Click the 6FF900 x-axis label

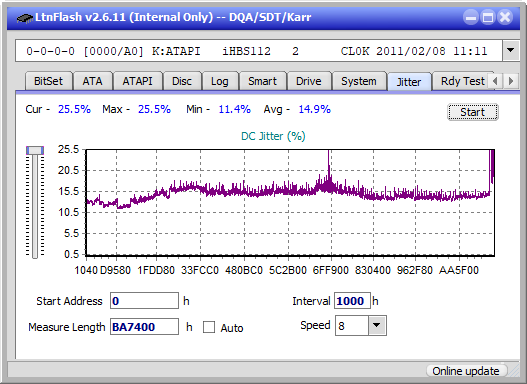coord(331,270)
